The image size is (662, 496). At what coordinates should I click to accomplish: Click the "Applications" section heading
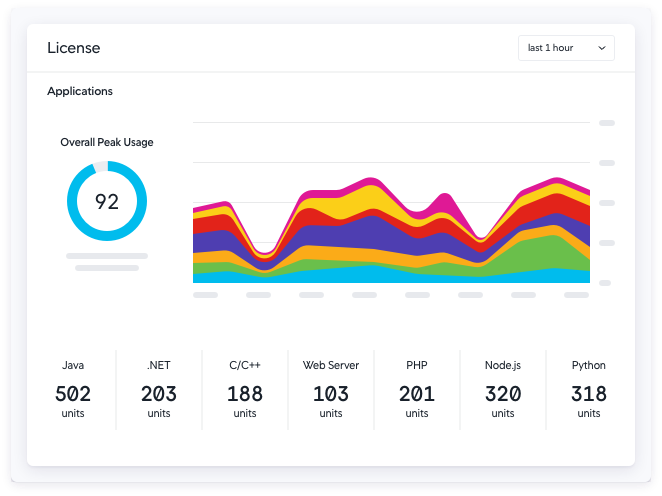(80, 91)
